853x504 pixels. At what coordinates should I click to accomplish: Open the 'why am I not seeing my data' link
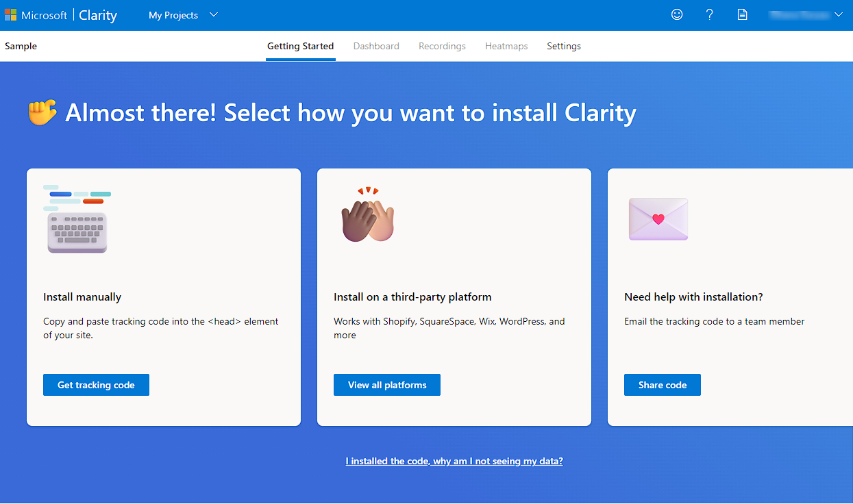(x=454, y=462)
